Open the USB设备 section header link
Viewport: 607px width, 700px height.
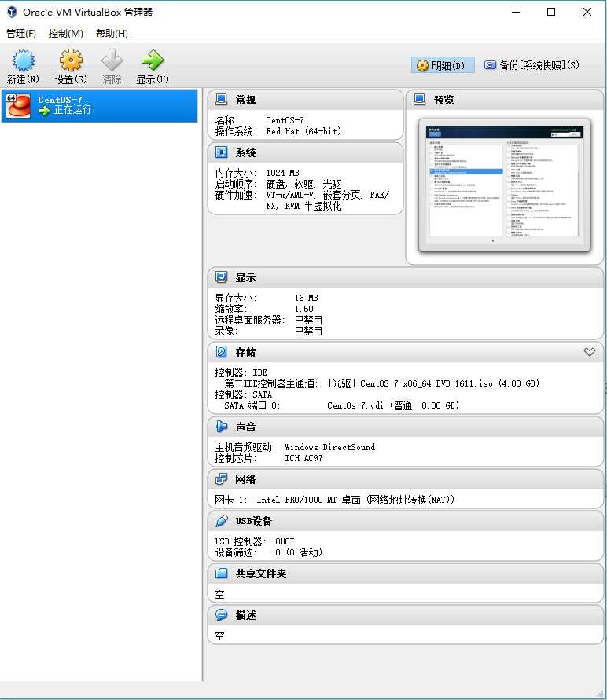pos(254,521)
